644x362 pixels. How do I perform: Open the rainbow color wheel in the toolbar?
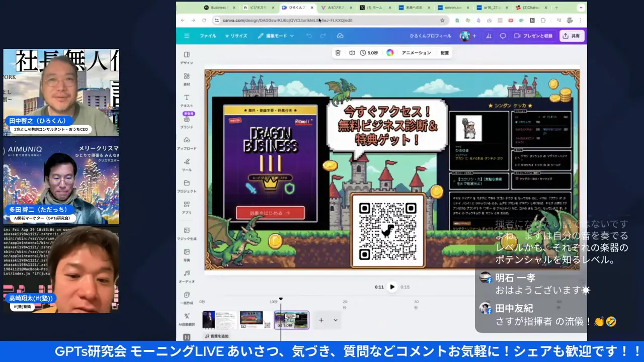pos(390,53)
